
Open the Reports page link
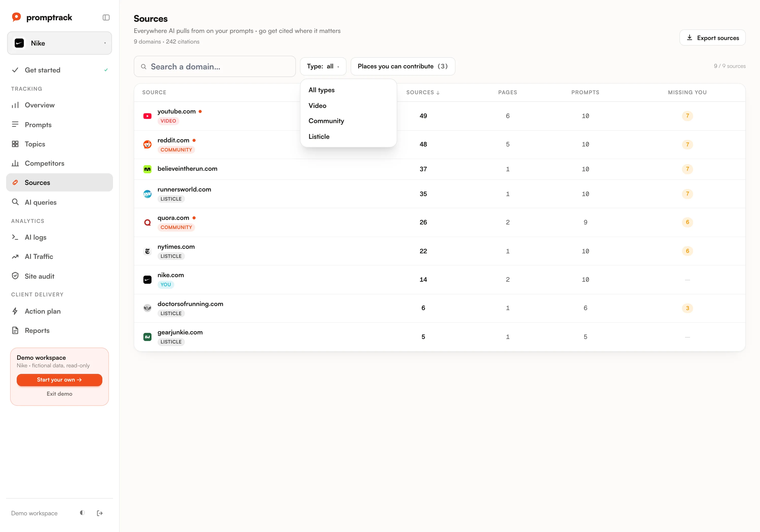60,330
